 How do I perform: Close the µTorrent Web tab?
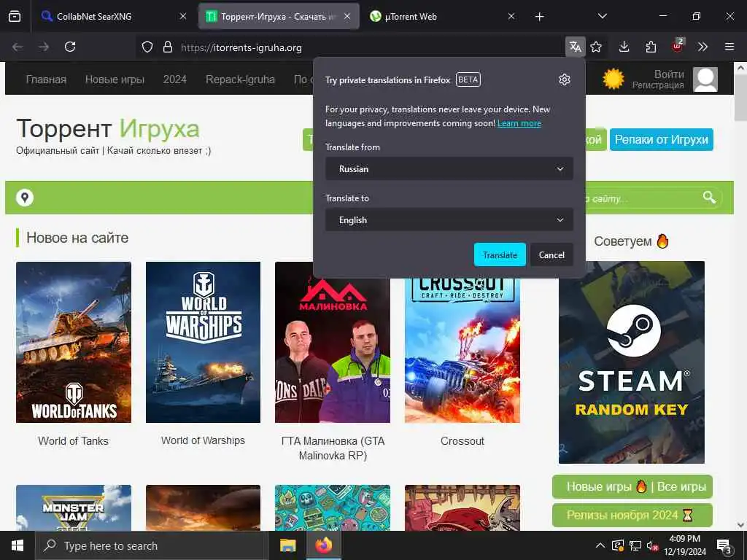tap(511, 16)
